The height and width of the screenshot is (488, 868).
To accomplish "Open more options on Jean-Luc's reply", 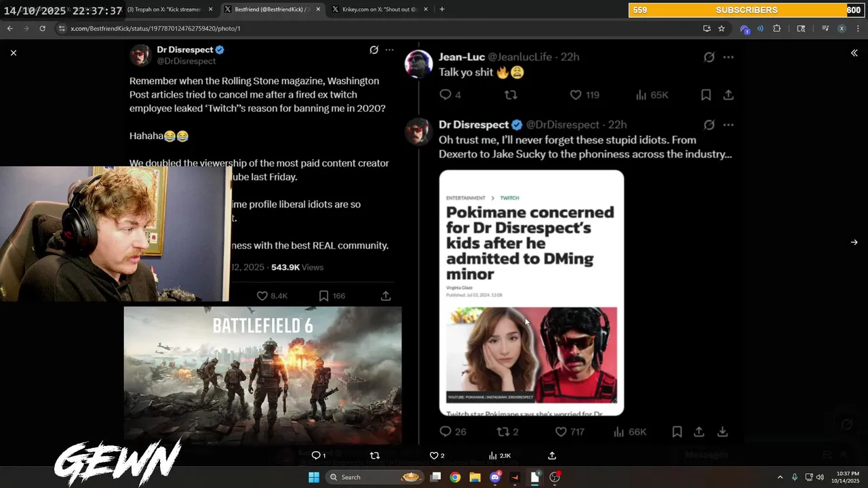I will point(728,57).
